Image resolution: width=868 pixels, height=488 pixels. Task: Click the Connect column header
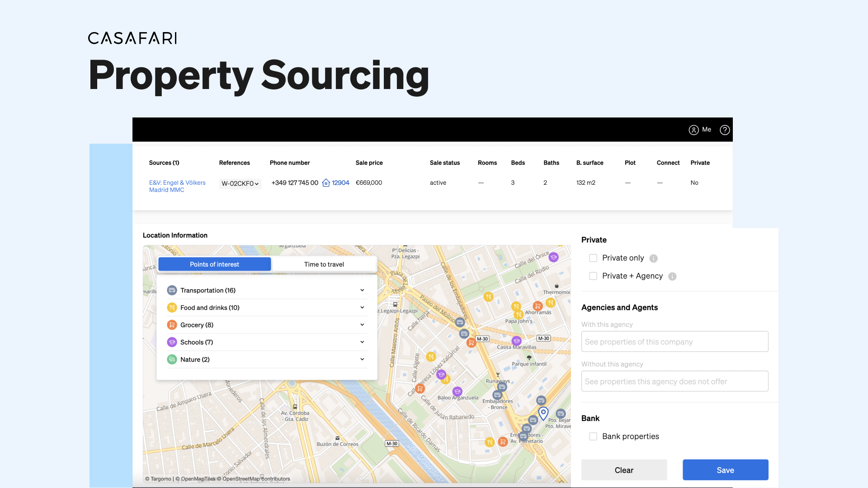[668, 163]
